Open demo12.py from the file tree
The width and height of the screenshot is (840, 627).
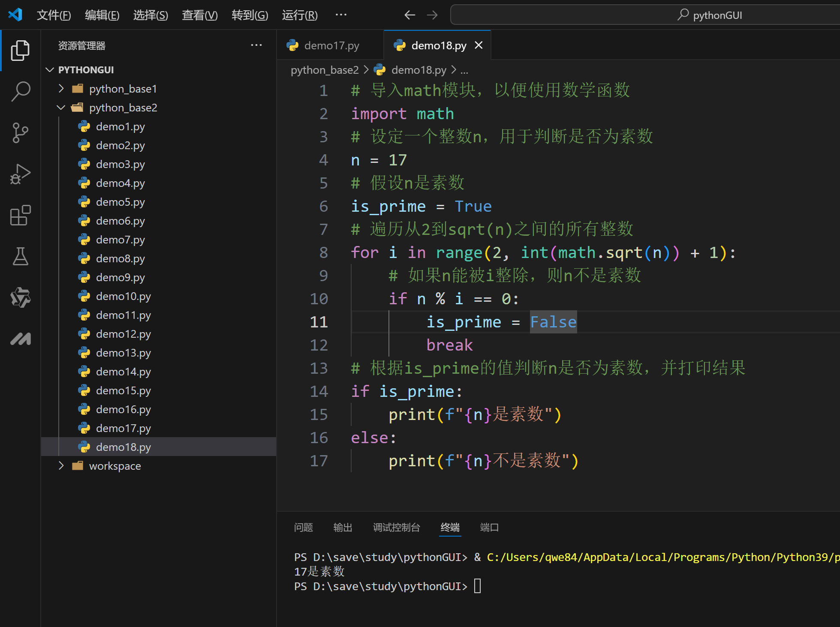point(123,334)
